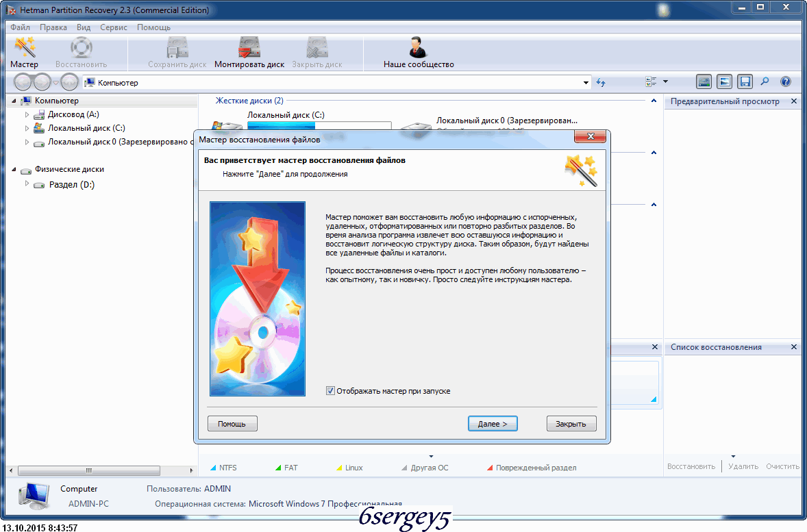The height and width of the screenshot is (532, 807).
Task: Click the Монтировать диск toolbar icon
Action: [x=249, y=48]
